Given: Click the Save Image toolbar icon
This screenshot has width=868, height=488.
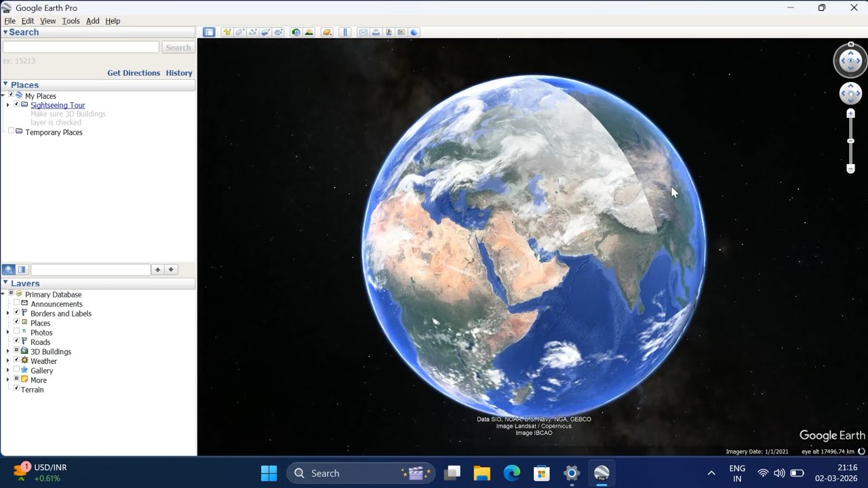Looking at the screenshot, I should pyautogui.click(x=389, y=32).
